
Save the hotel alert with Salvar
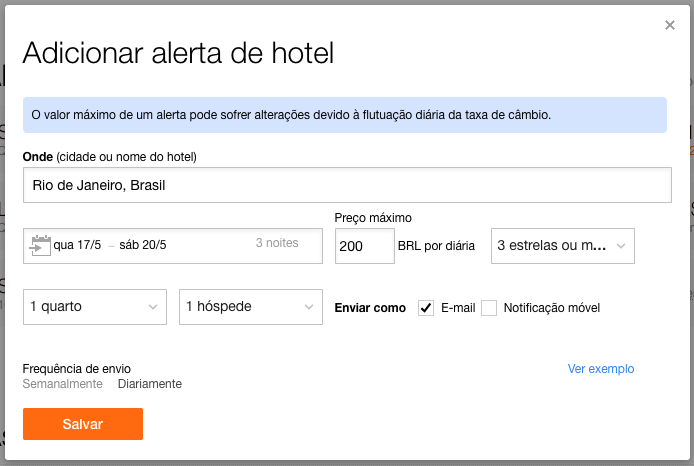click(x=83, y=424)
